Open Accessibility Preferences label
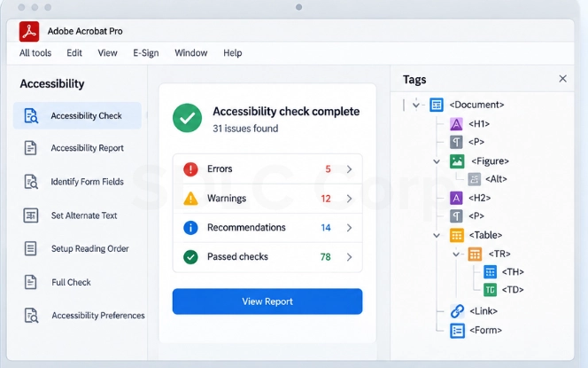Image resolution: width=588 pixels, height=368 pixels. click(x=98, y=316)
